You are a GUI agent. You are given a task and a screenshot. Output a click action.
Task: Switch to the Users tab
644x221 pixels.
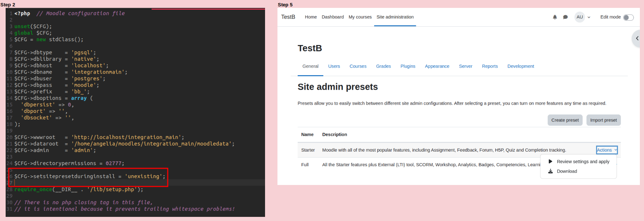click(334, 66)
